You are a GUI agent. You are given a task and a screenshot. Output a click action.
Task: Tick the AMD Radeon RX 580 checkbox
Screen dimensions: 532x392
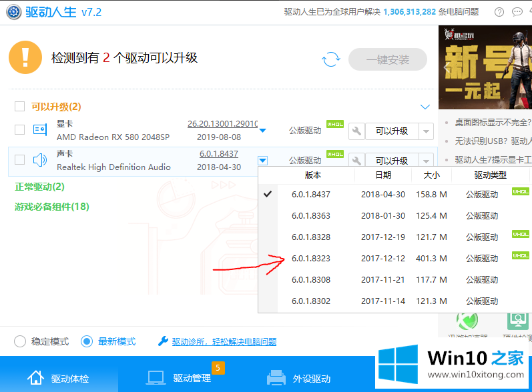19,130
